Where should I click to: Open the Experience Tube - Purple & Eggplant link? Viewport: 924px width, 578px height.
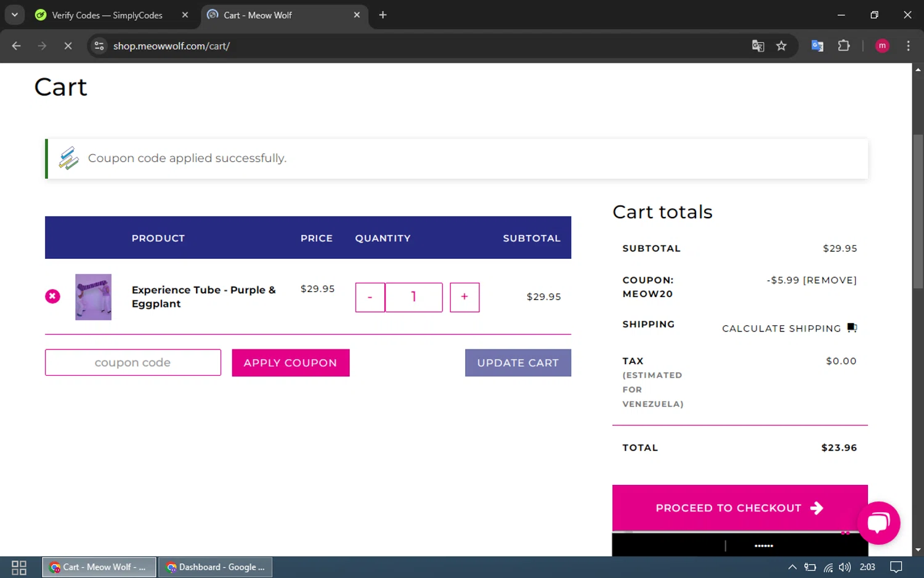(204, 296)
